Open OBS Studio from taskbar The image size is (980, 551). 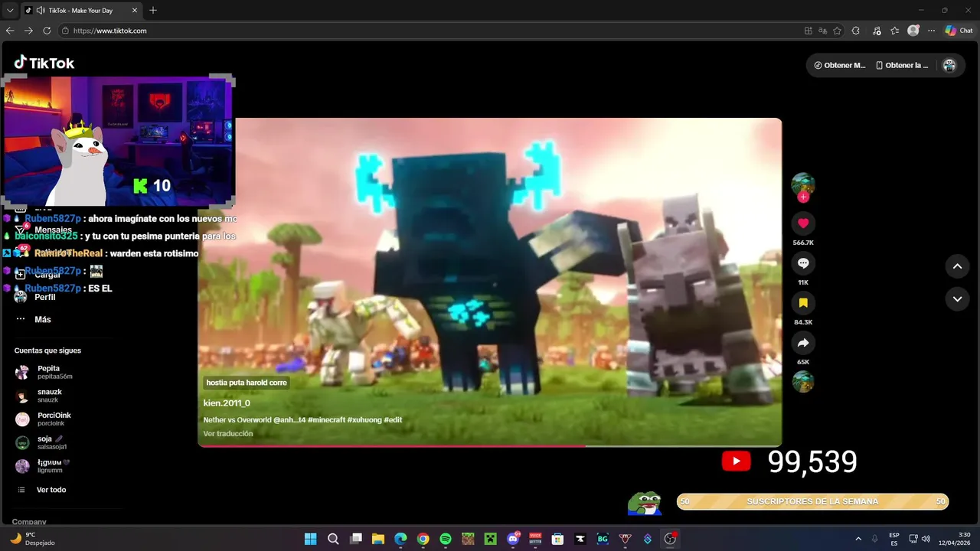tap(670, 539)
